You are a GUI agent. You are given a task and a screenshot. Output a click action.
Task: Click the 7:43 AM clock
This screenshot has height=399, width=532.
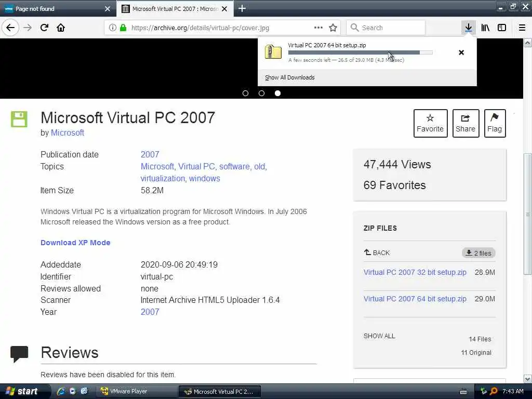[x=513, y=391]
